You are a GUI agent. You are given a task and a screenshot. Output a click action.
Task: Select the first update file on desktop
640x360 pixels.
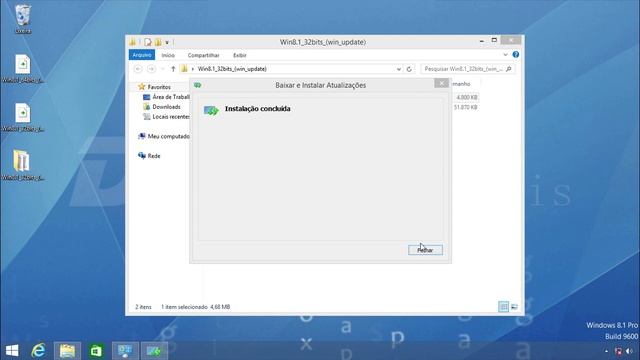tap(22, 69)
